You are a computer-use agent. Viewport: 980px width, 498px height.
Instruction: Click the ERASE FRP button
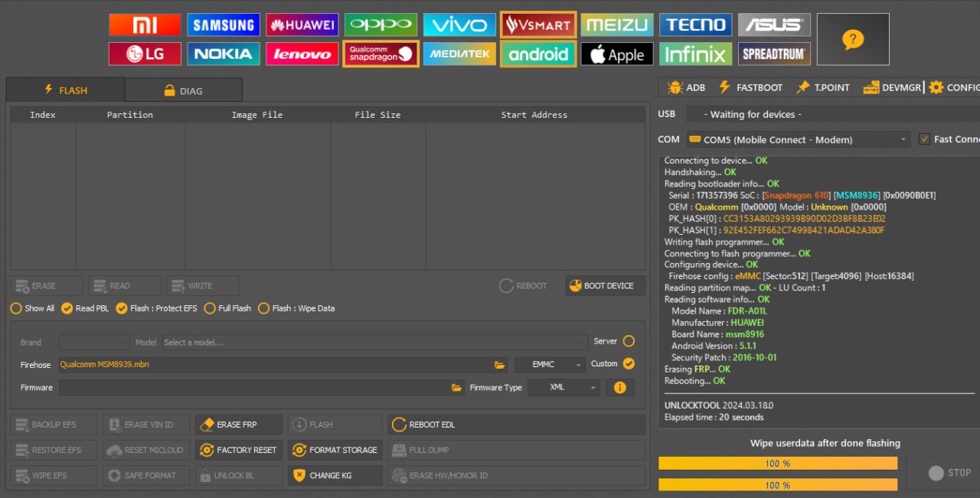coord(238,425)
